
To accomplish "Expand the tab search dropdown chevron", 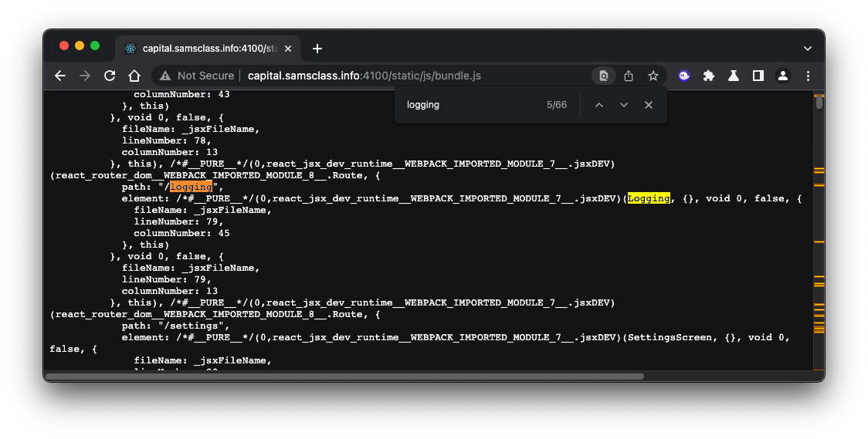I will (808, 49).
